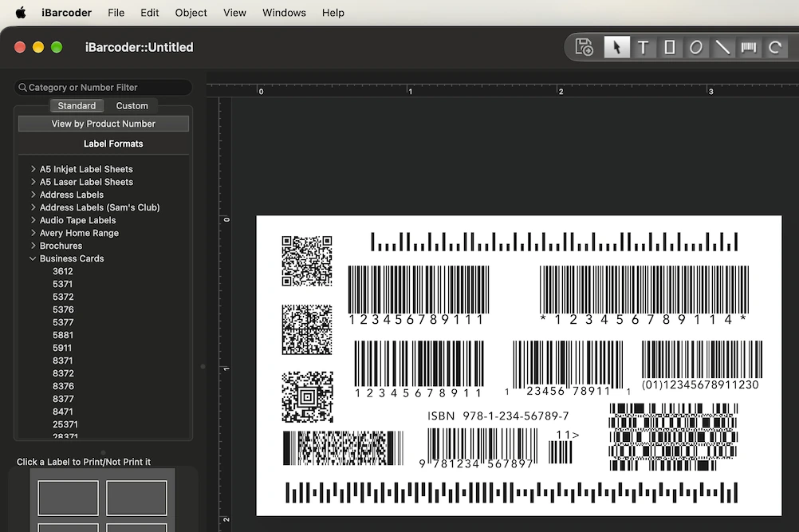The image size is (799, 532).
Task: Click in the Category or Number Filter field
Action: pyautogui.click(x=104, y=88)
